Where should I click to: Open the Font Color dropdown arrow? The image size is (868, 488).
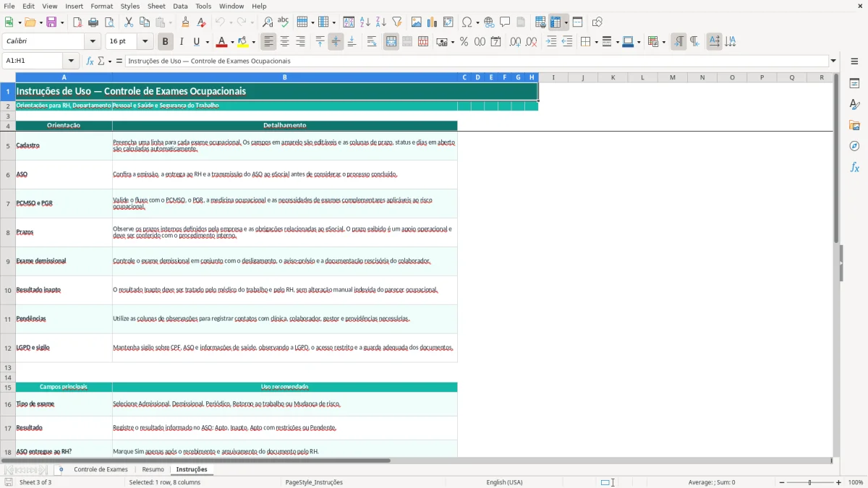pyautogui.click(x=231, y=42)
